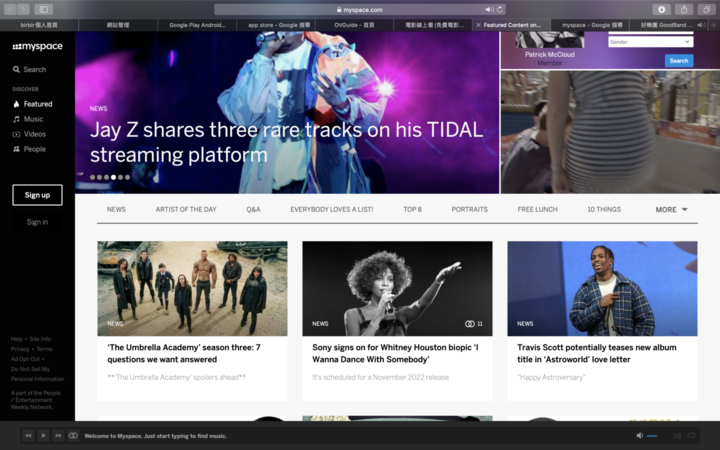Switch to the PORTRAITS tab

[469, 209]
